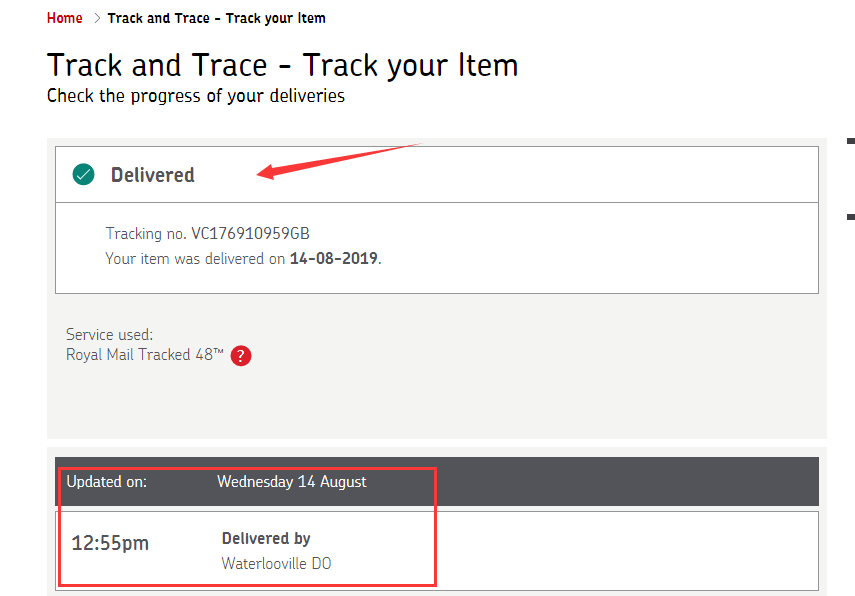Viewport: 855px width, 596px height.
Task: Click the Royal Mail Tracked 48 service text
Action: pyautogui.click(x=144, y=354)
